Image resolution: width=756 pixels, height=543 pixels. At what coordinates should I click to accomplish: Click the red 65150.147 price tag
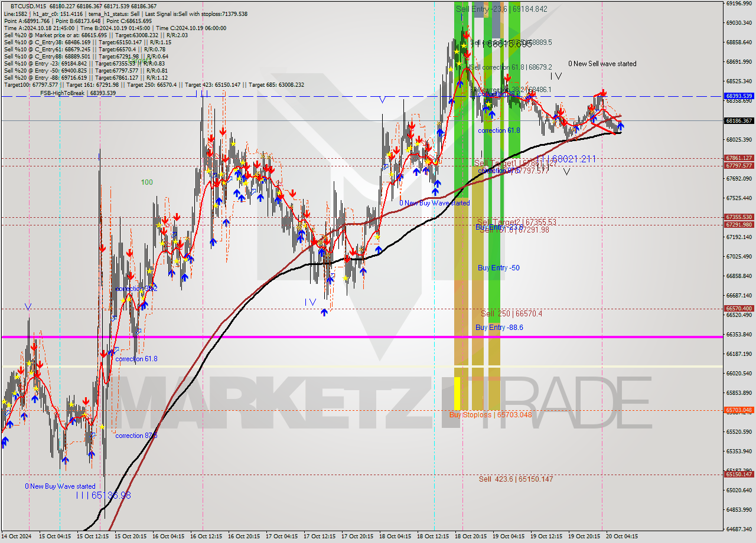[x=738, y=474]
